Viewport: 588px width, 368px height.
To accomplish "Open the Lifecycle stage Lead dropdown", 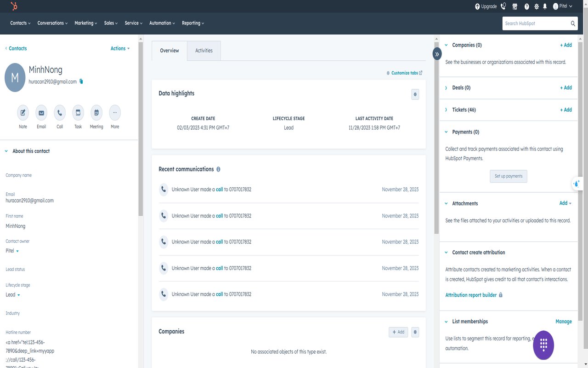I will pos(13,294).
